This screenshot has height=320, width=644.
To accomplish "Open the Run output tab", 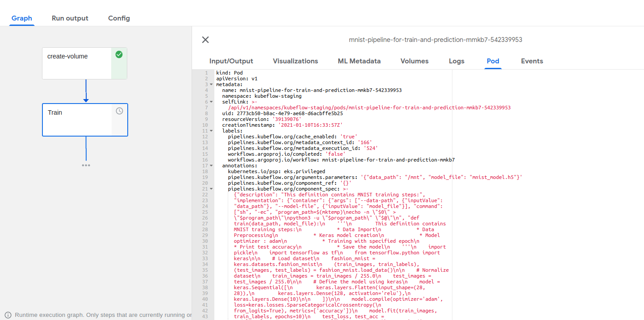I will click(70, 18).
